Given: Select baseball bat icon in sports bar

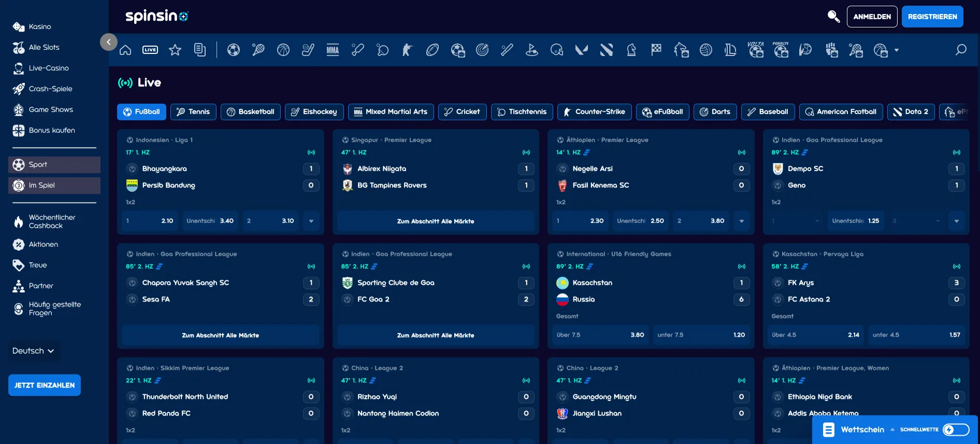Looking at the screenshot, I should pyautogui.click(x=507, y=50).
